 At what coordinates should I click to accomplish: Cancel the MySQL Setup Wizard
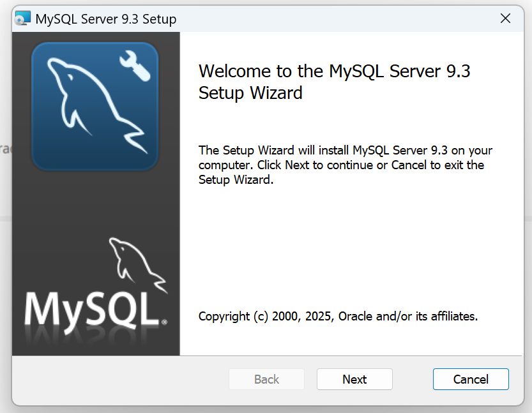471,379
